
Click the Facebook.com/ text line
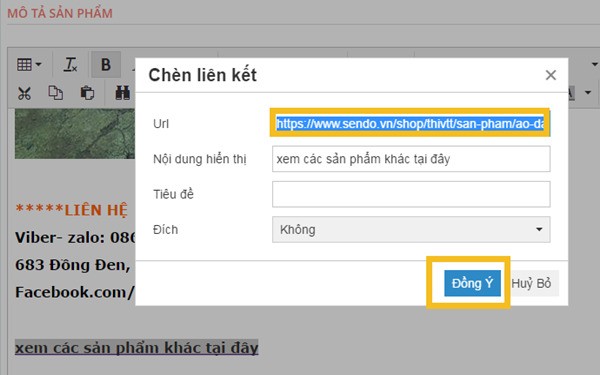click(x=75, y=292)
